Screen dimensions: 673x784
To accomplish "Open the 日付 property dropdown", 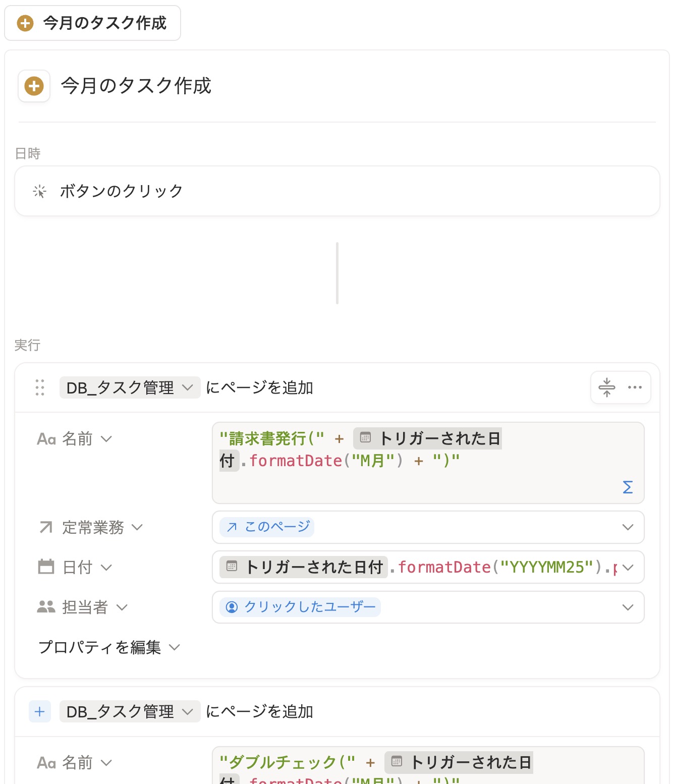I will pyautogui.click(x=75, y=567).
